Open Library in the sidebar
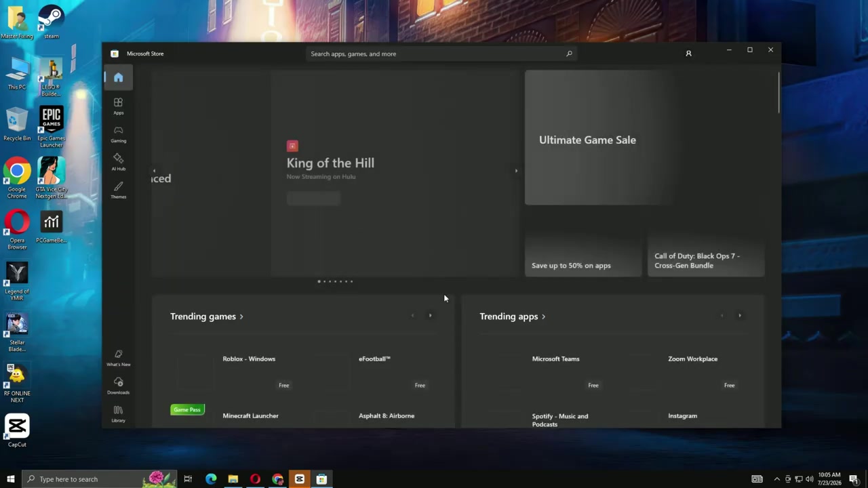The width and height of the screenshot is (868, 488). coord(118,413)
